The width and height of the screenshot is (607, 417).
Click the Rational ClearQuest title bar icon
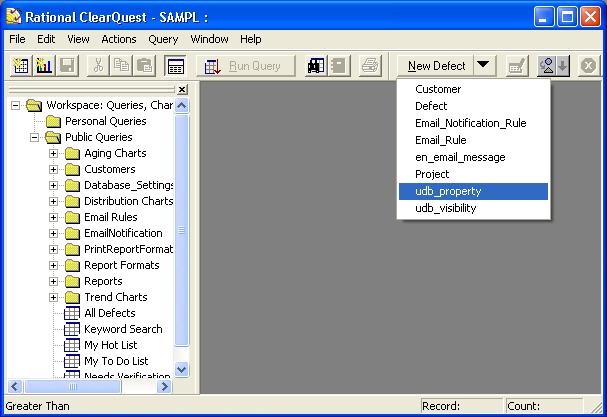14,17
